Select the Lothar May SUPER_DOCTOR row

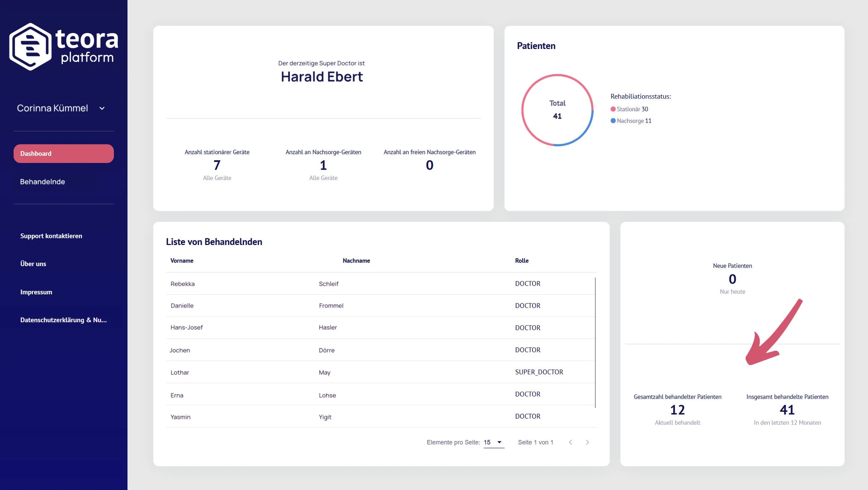coord(381,372)
